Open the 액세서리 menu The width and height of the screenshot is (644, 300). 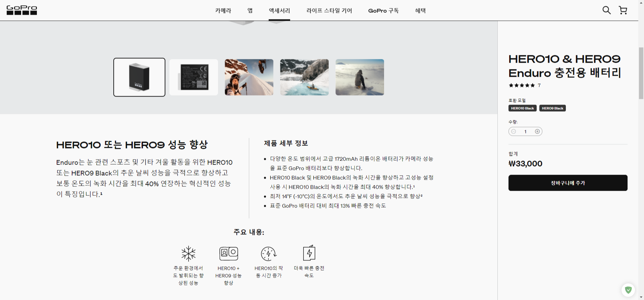click(279, 10)
